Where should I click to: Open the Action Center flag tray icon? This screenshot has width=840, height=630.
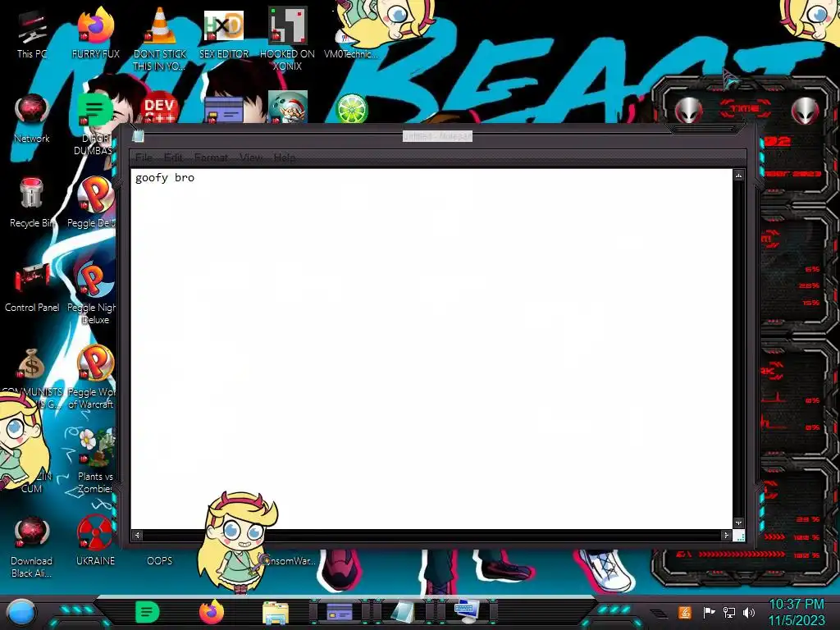tap(709, 612)
